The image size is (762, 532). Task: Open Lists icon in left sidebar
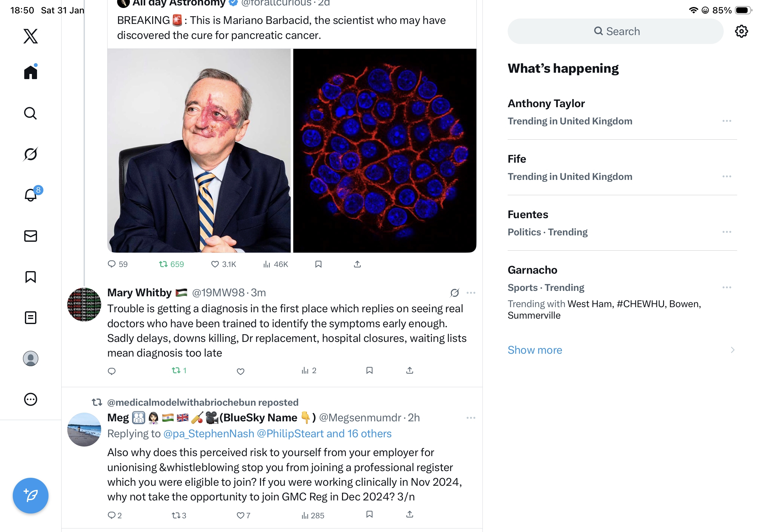tap(31, 318)
